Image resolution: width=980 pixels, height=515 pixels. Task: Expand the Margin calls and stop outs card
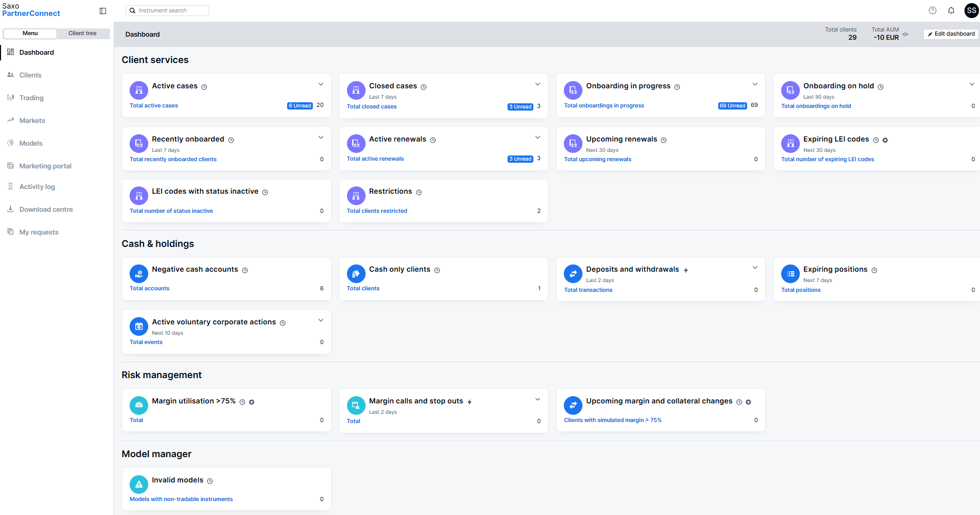point(538,399)
